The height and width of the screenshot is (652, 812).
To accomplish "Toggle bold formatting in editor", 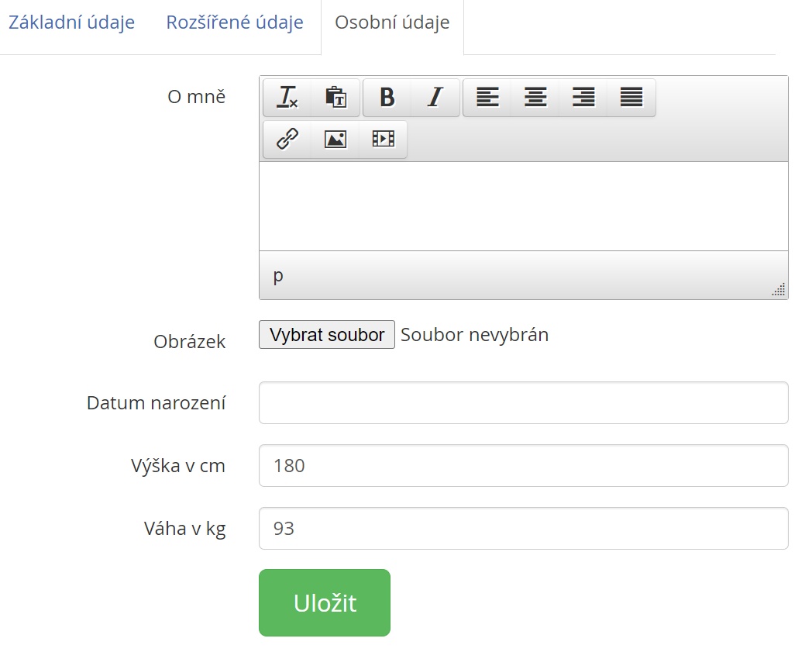I will [x=387, y=98].
